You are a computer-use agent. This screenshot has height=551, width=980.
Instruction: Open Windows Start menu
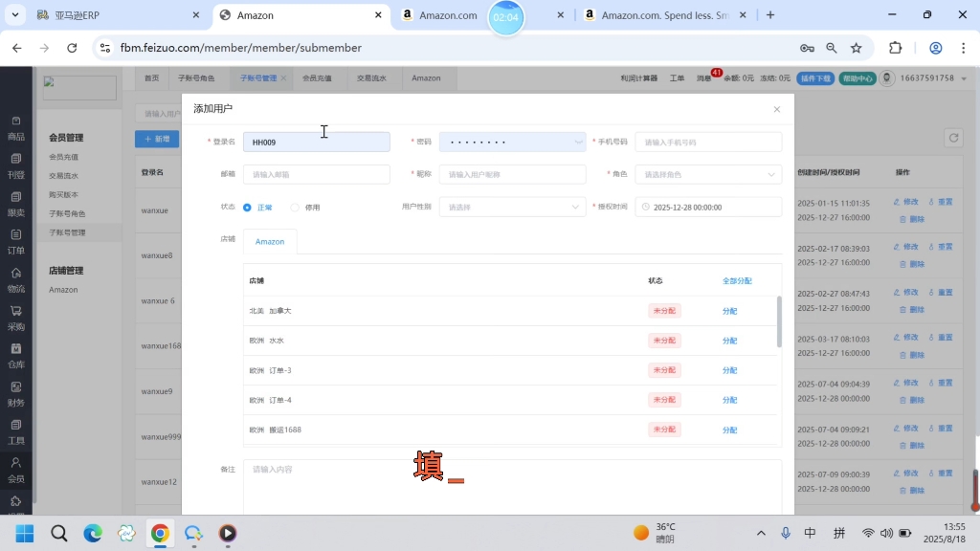click(x=25, y=533)
